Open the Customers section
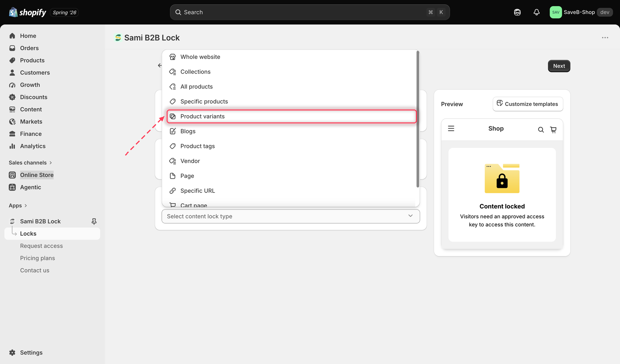This screenshot has width=620, height=364. tap(35, 73)
